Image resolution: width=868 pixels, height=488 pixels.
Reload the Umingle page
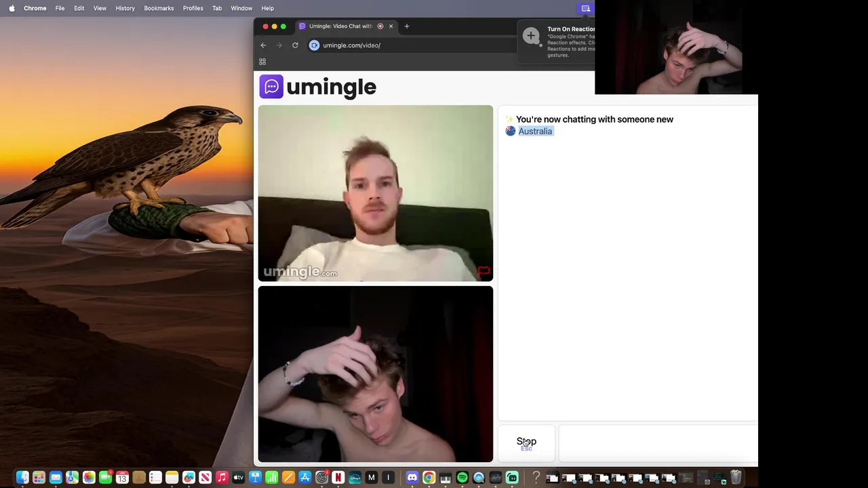point(295,45)
